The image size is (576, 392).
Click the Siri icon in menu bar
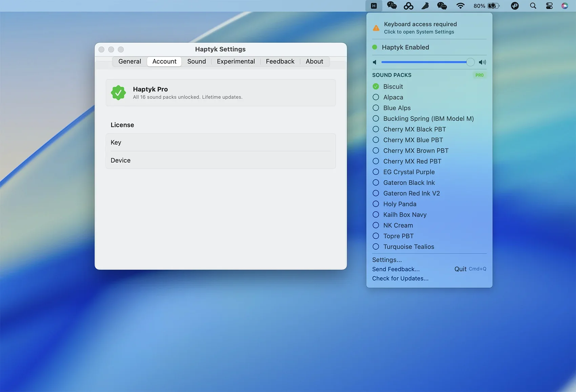coord(564,6)
